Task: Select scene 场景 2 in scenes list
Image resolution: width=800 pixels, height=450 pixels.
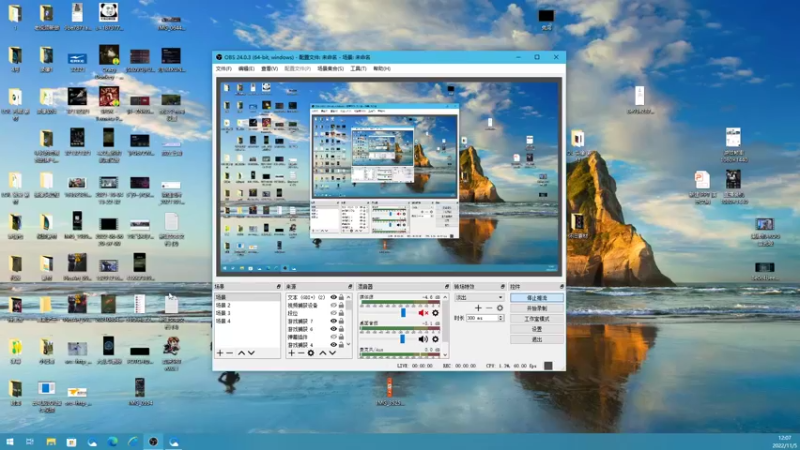Action: 247,305
